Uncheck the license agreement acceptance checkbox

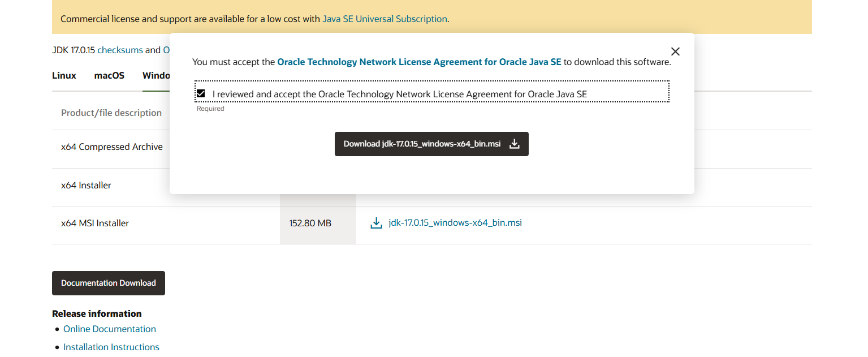201,93
